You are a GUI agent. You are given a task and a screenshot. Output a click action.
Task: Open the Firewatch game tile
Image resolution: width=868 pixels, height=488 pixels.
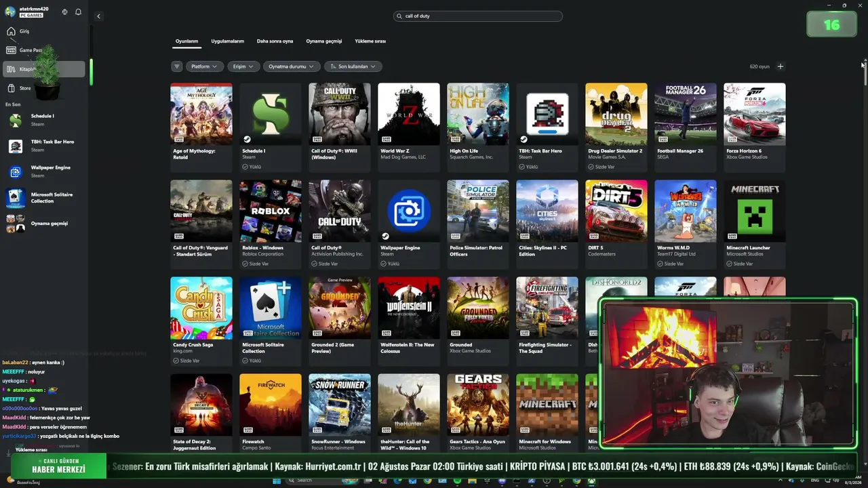tap(271, 413)
